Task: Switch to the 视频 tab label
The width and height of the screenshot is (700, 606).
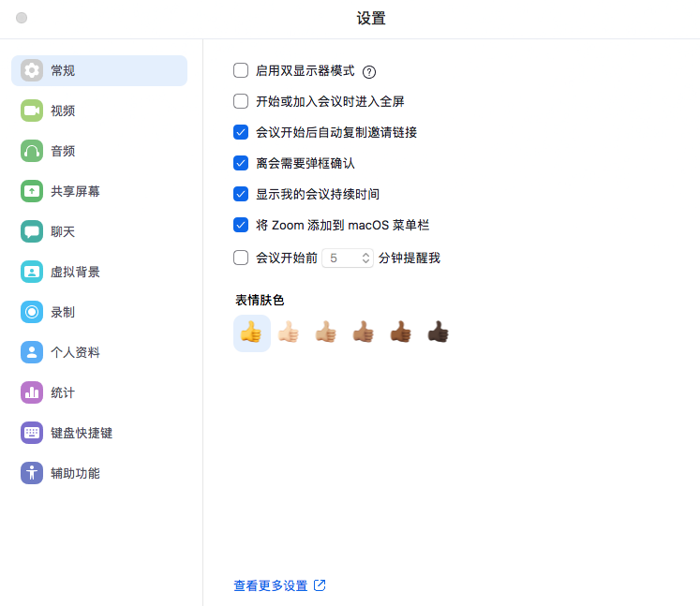Action: click(x=63, y=111)
